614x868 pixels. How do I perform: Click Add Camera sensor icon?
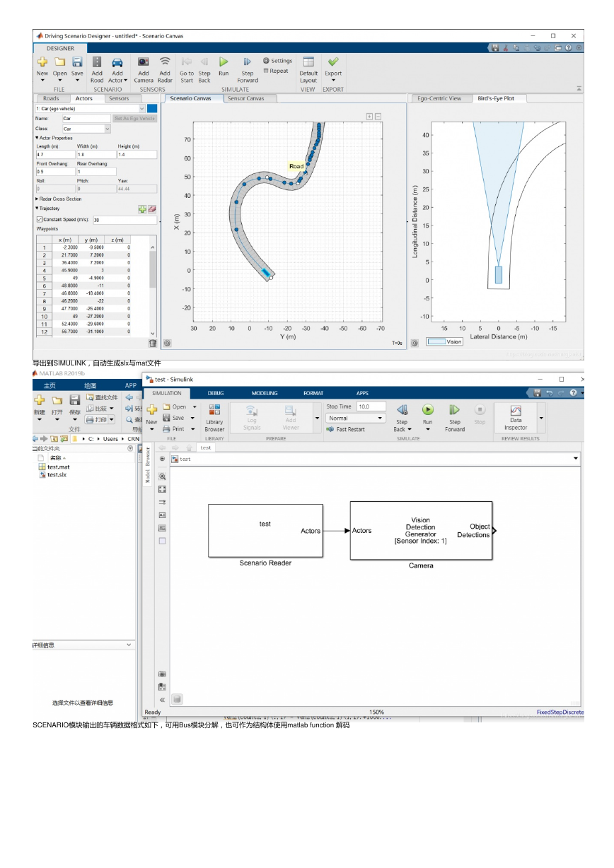144,62
